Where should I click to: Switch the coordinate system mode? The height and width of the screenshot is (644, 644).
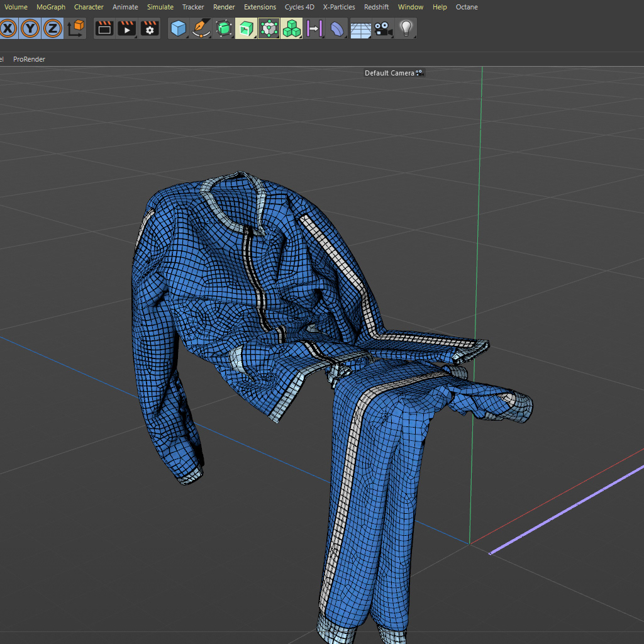[x=75, y=28]
